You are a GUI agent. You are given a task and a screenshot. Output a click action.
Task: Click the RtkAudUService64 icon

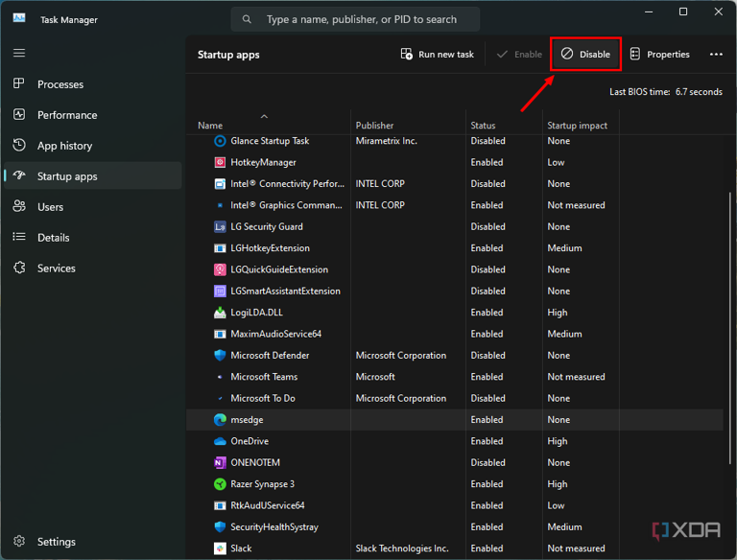[x=220, y=505]
